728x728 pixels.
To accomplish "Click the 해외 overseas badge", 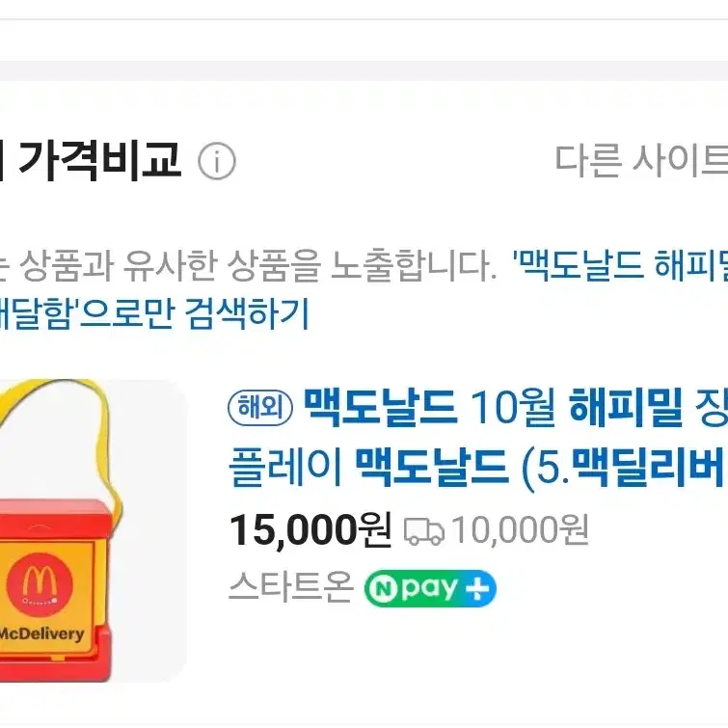I will pos(260,408).
